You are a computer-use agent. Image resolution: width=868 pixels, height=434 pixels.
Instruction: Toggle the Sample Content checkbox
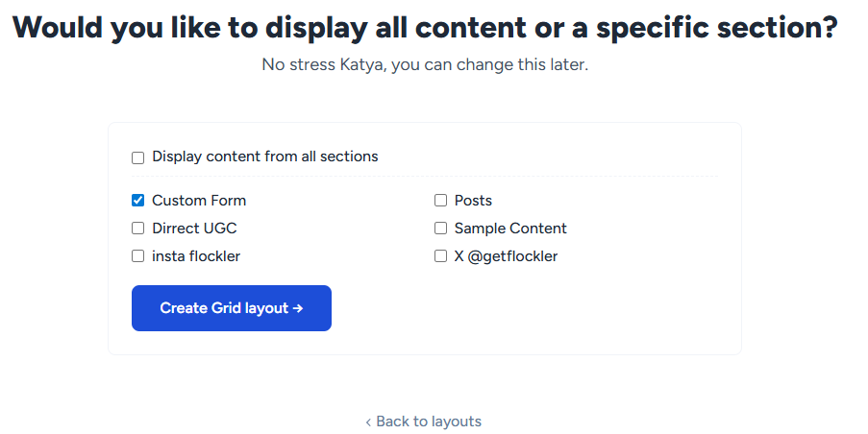(440, 229)
